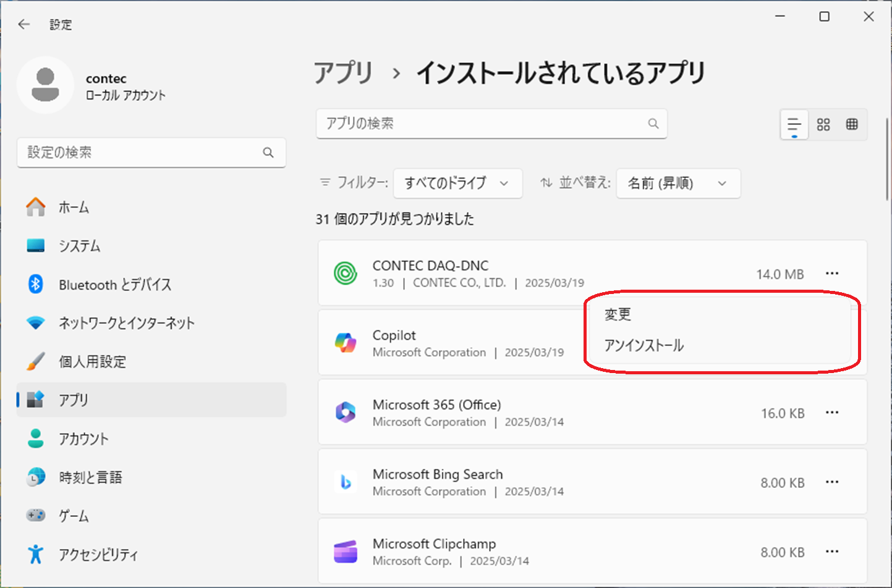Click the 時刻と言語 globe clock icon
Viewport: 892px width, 588px height.
tap(36, 477)
